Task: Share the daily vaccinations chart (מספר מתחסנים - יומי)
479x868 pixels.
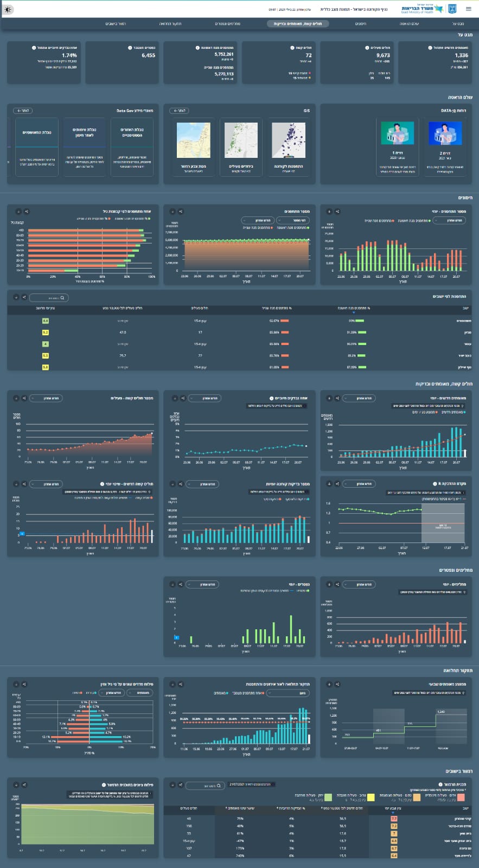Action: coord(337,212)
